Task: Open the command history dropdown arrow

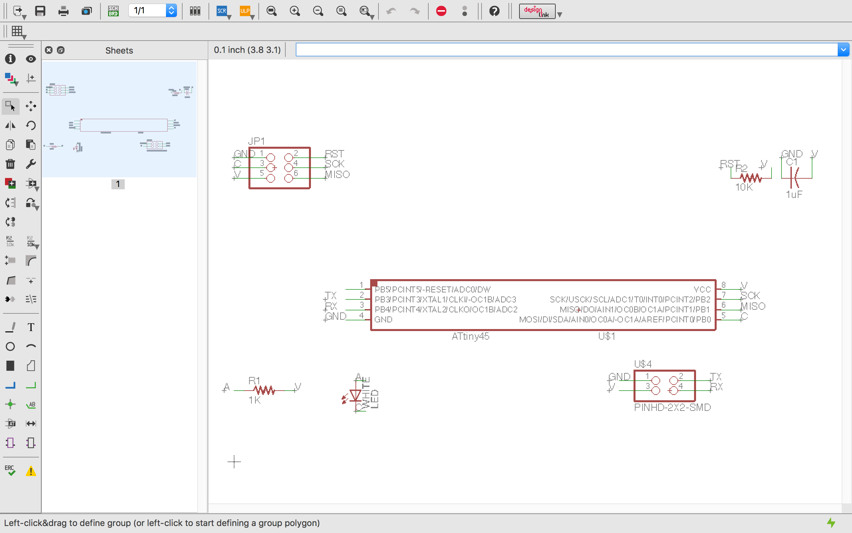Action: click(843, 50)
